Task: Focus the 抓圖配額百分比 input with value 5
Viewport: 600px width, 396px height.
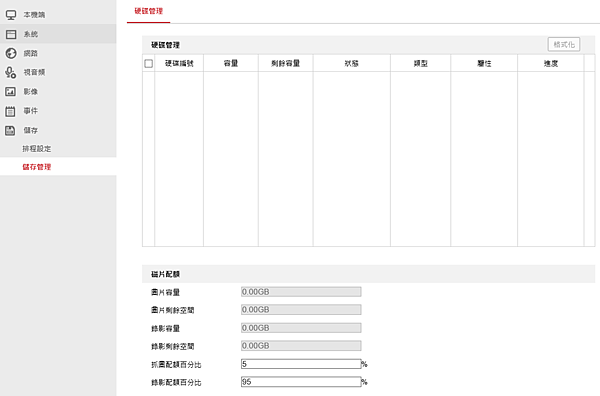Action: tap(301, 364)
